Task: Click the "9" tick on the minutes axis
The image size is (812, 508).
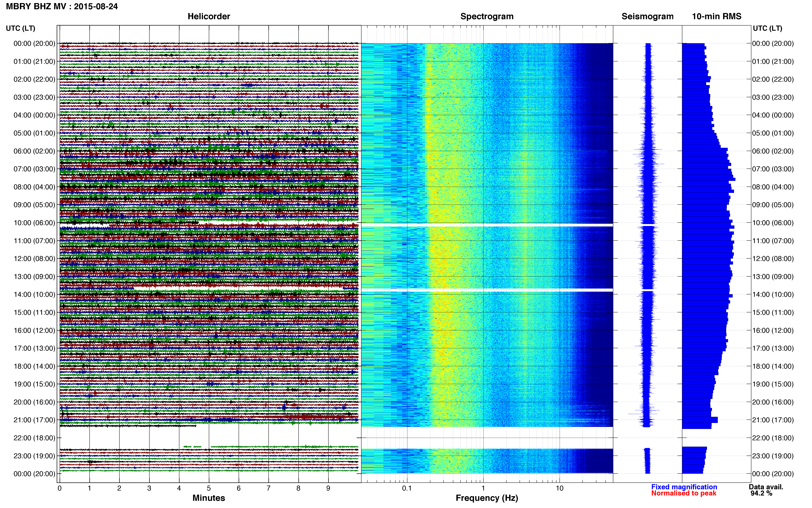Action: tap(328, 488)
